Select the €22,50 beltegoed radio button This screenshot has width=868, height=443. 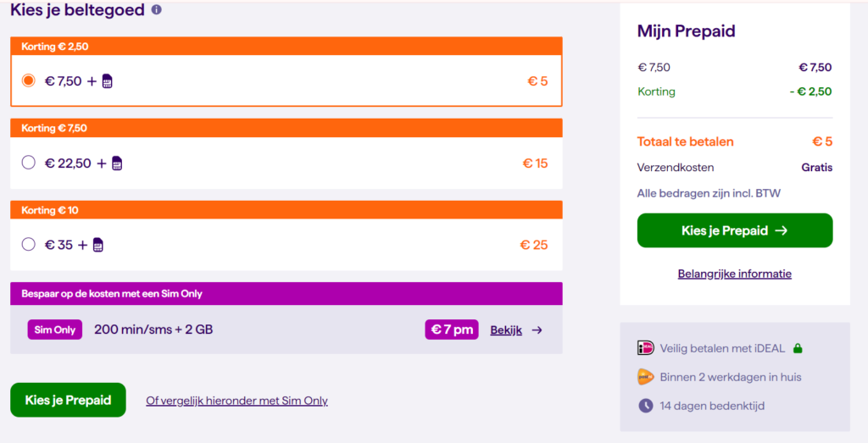(29, 163)
